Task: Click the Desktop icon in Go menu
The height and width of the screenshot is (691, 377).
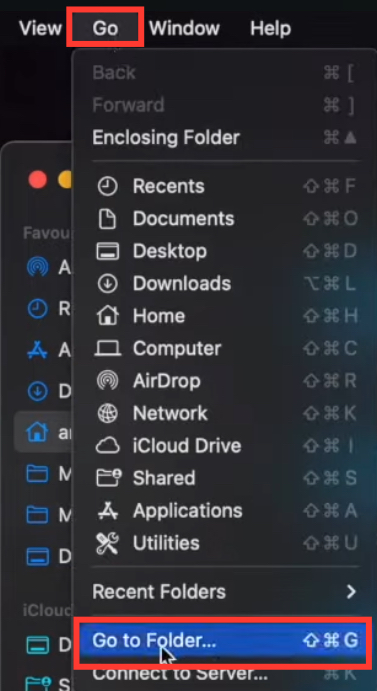Action: click(107, 252)
